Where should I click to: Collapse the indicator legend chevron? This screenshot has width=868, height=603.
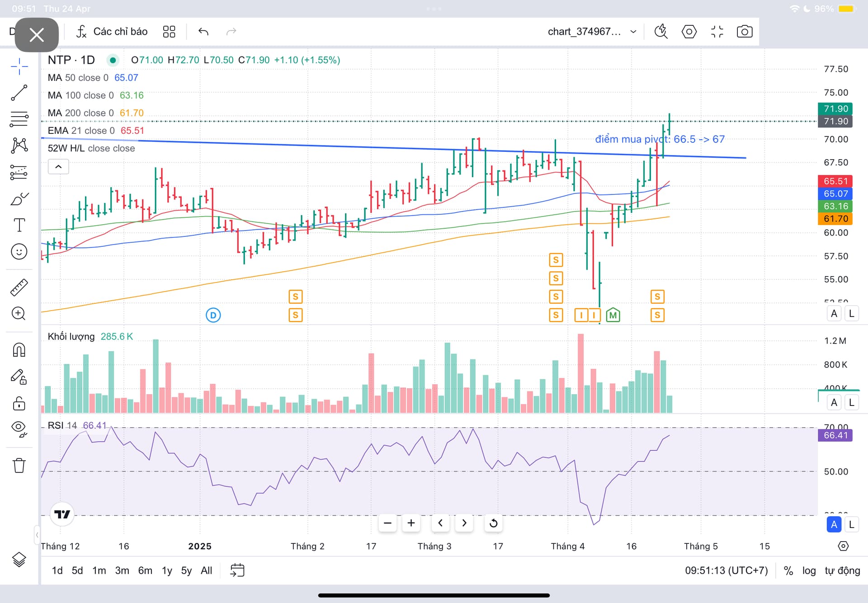point(58,167)
